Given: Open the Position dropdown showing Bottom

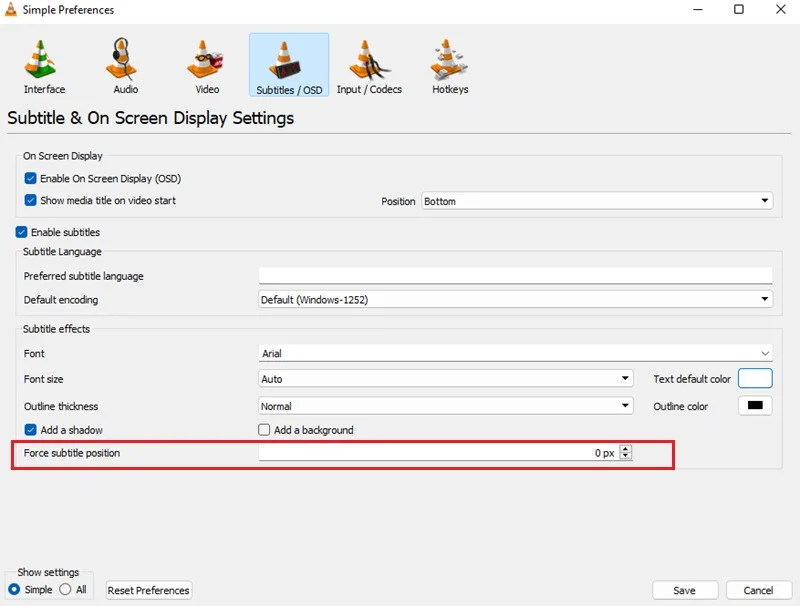Looking at the screenshot, I should (597, 201).
